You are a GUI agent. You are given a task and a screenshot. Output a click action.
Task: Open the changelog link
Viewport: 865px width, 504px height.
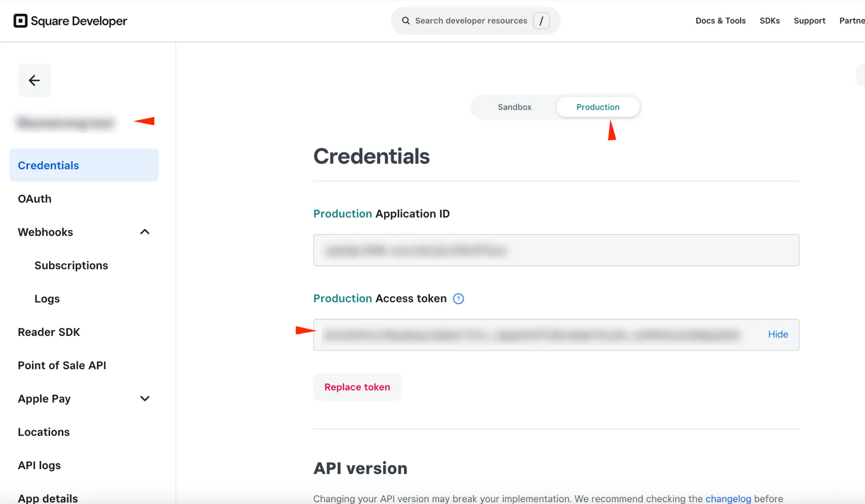pyautogui.click(x=728, y=499)
